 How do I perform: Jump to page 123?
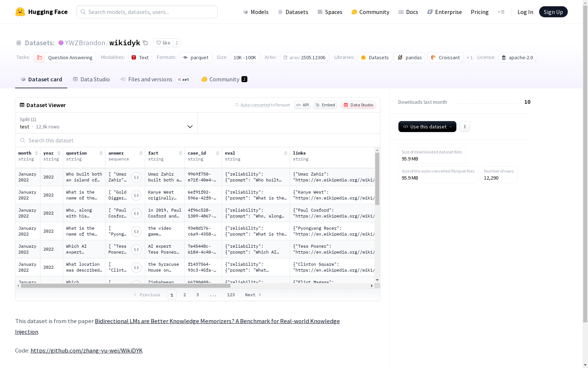point(231,295)
